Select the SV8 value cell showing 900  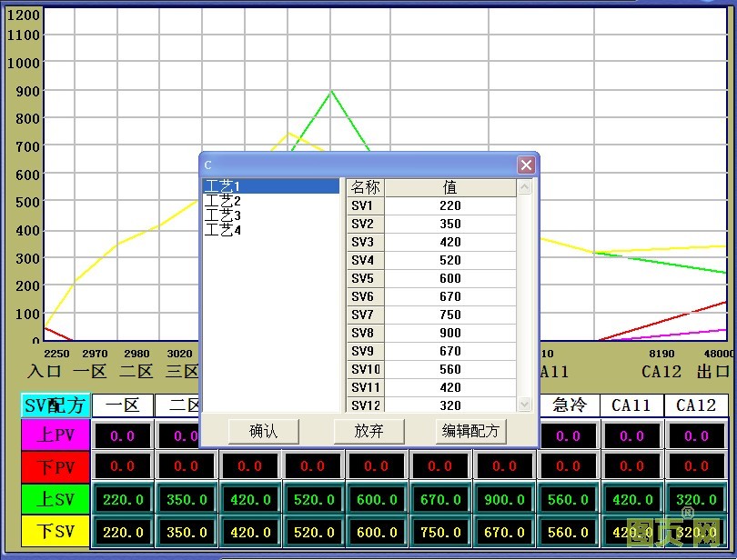coord(449,333)
